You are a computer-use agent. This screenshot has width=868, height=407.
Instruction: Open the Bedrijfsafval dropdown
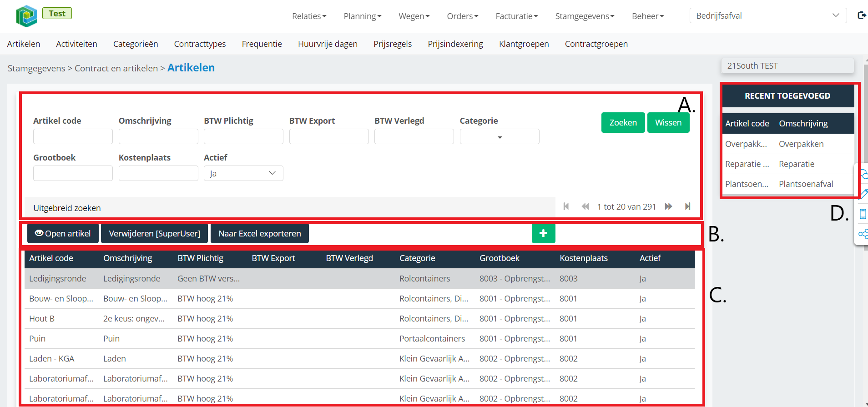[768, 15]
